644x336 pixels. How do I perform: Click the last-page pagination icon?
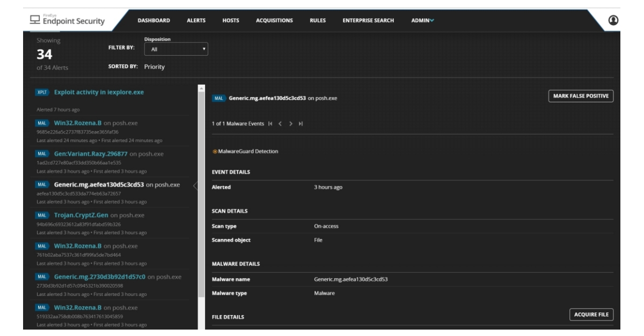(301, 123)
